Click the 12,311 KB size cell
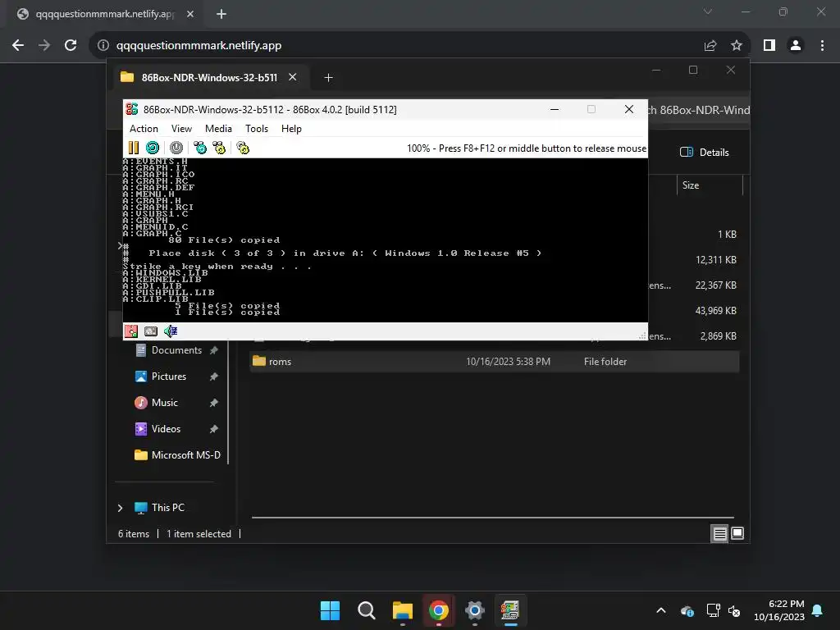Screen dimensions: 840x630 [715, 260]
